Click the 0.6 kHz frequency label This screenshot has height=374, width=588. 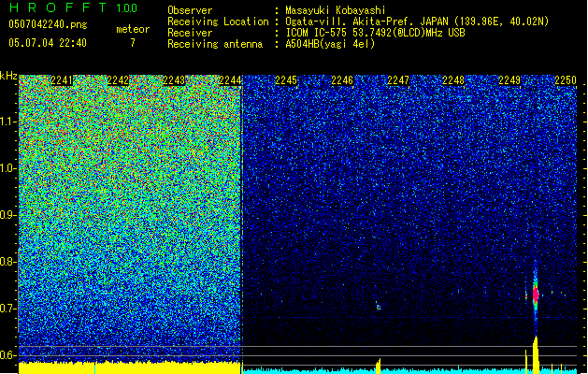click(7, 355)
